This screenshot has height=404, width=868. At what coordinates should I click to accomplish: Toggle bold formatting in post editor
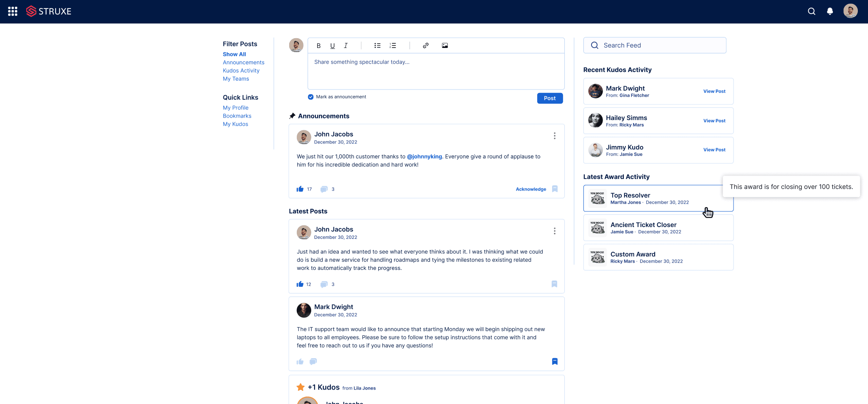[x=318, y=46]
